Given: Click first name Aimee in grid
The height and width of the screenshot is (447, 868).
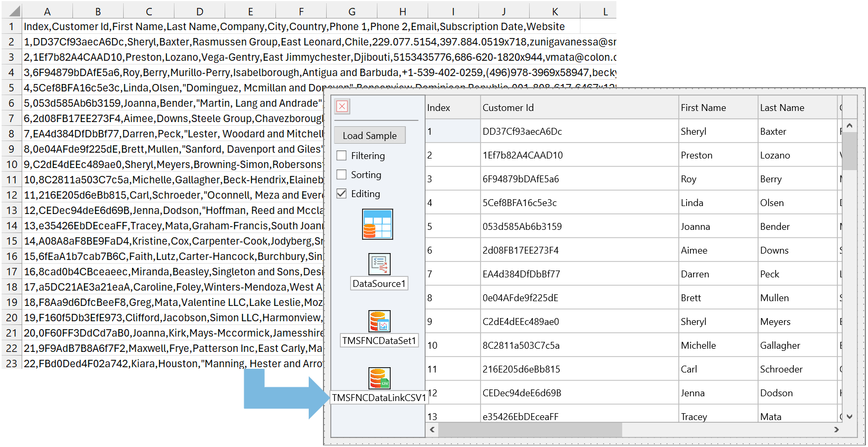Looking at the screenshot, I should click(x=718, y=250).
